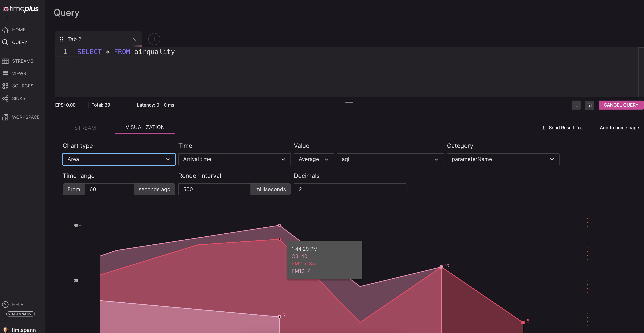Expand the Chart type Area dropdown

(119, 159)
